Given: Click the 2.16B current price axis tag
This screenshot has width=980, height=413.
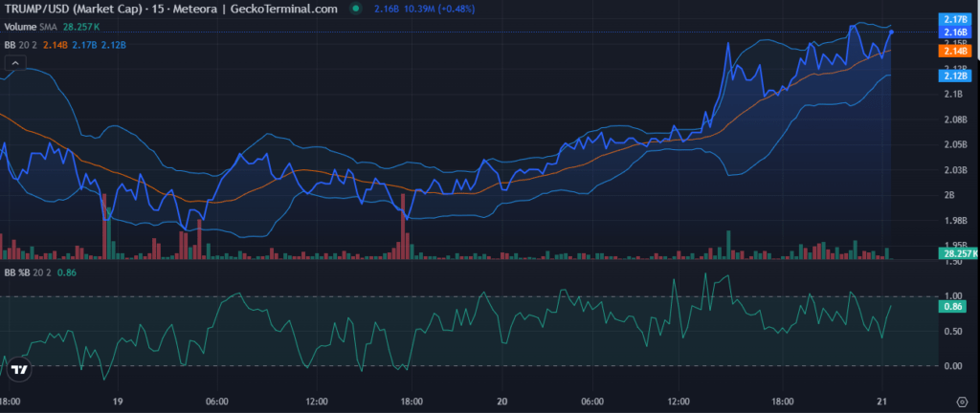Looking at the screenshot, I should (x=954, y=32).
